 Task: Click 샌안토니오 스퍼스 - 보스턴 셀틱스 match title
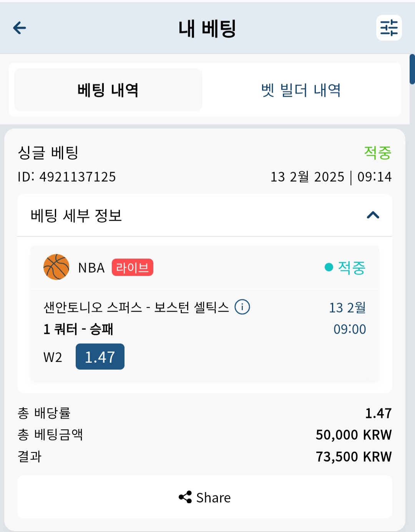click(136, 307)
